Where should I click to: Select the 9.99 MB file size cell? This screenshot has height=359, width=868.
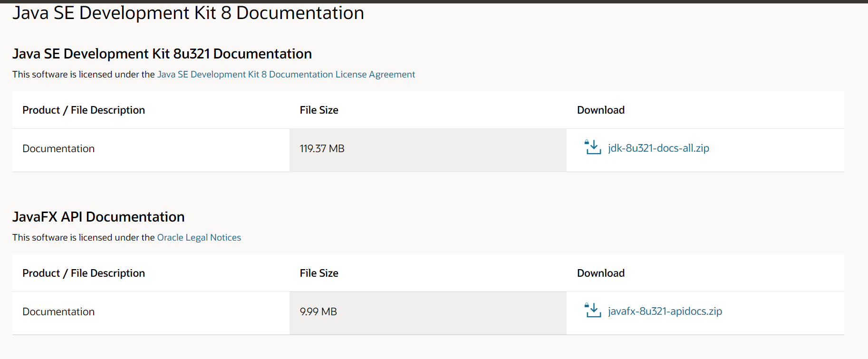(428, 313)
